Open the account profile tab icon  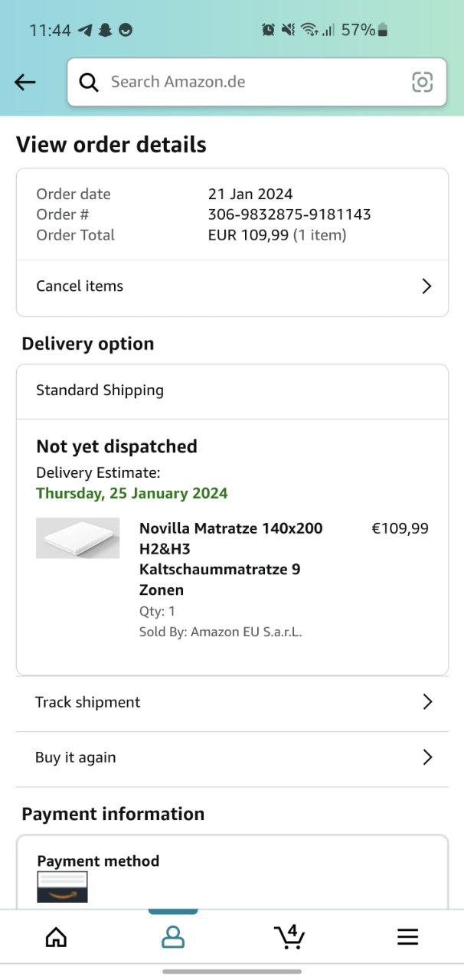pyautogui.click(x=173, y=936)
